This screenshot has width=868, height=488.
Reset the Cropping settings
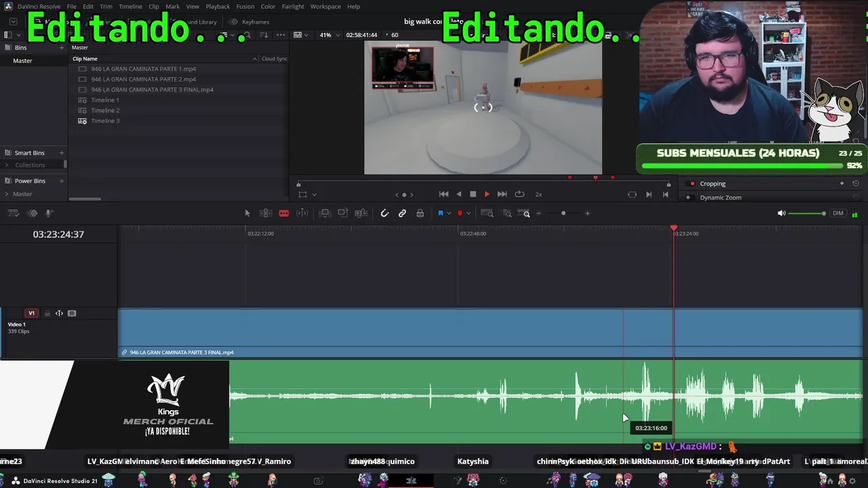coord(856,184)
